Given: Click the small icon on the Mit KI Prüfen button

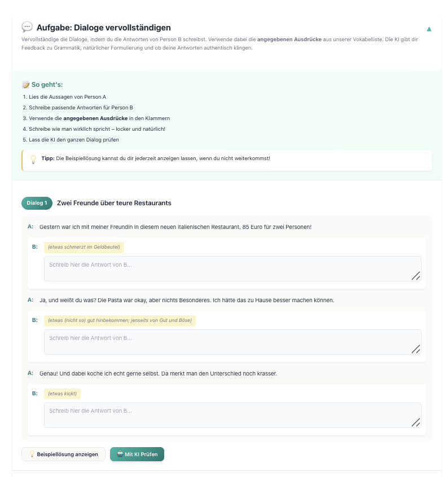Looking at the screenshot, I should (x=120, y=454).
